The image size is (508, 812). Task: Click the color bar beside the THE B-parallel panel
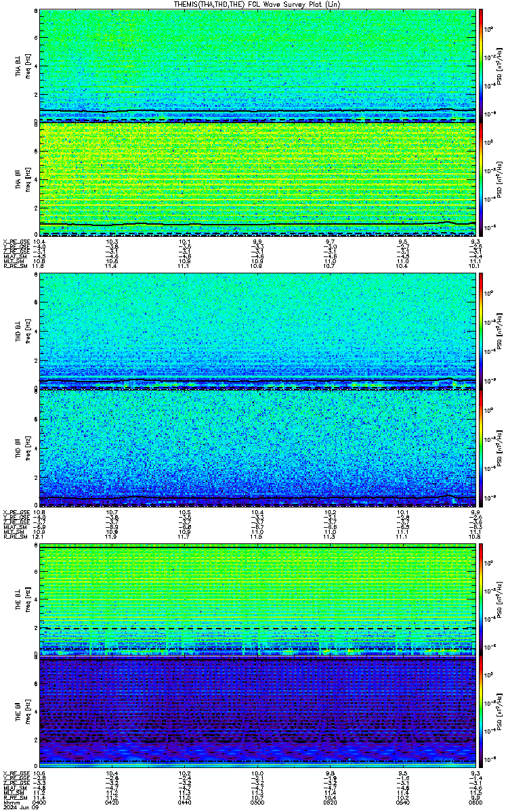pyautogui.click(x=481, y=710)
